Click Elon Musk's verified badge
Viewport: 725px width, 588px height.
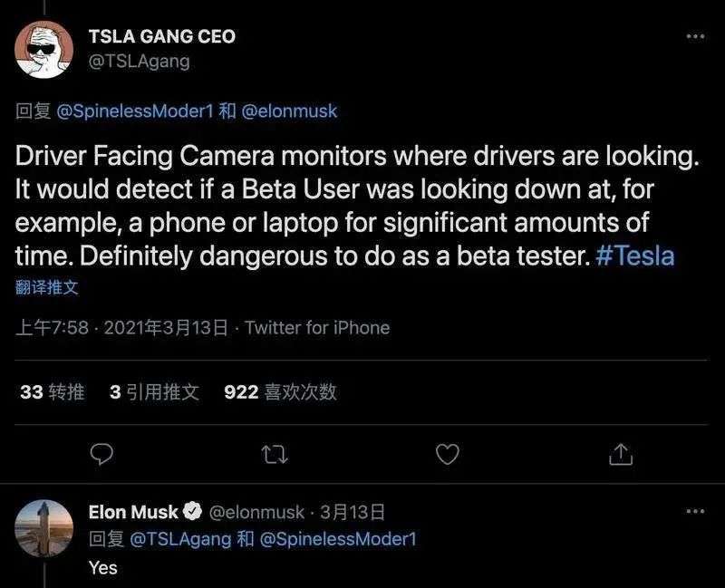193,512
